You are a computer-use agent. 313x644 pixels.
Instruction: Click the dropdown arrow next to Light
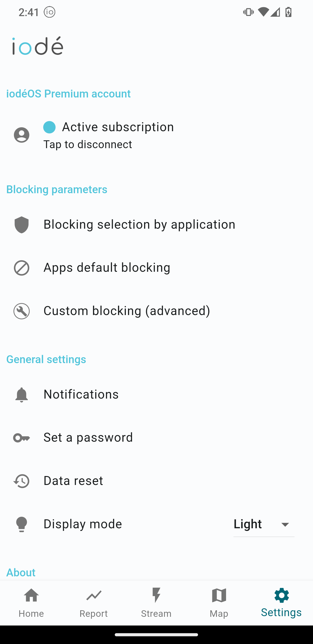coord(285,524)
